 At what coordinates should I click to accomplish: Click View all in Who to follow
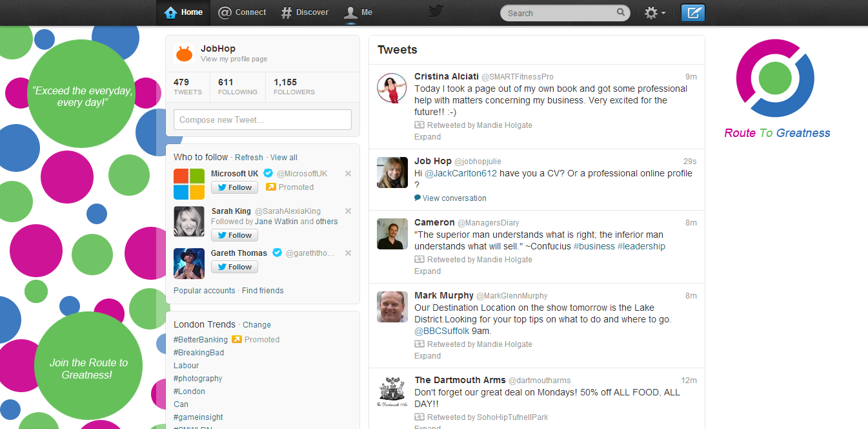point(284,158)
